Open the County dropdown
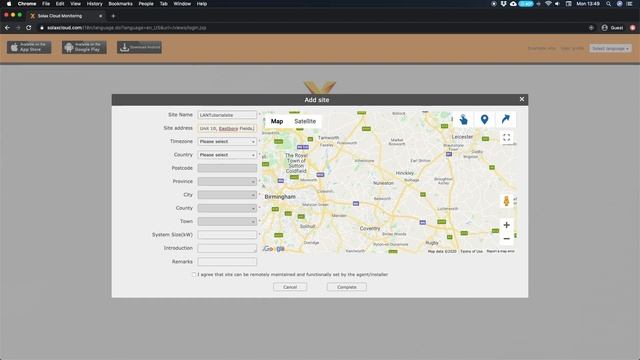Viewport: 640px width, 360px height. 227,208
